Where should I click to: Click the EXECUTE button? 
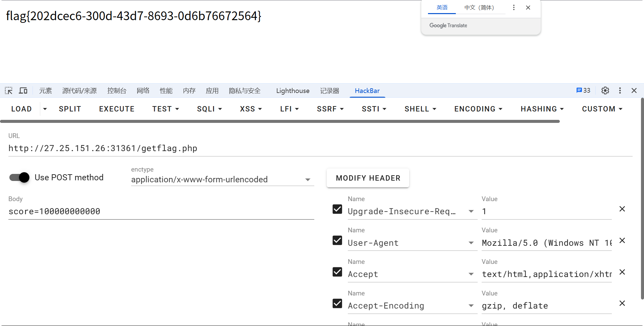click(x=117, y=109)
